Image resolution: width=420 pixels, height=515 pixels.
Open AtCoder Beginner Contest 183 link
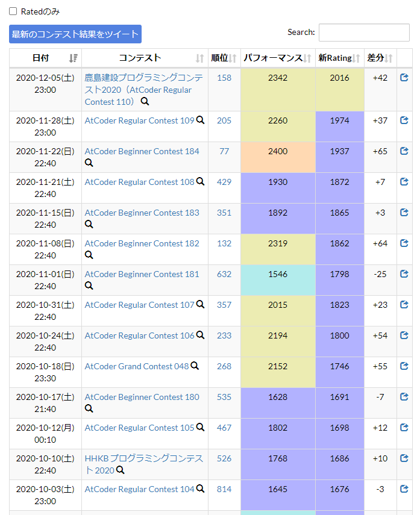pyautogui.click(x=142, y=213)
